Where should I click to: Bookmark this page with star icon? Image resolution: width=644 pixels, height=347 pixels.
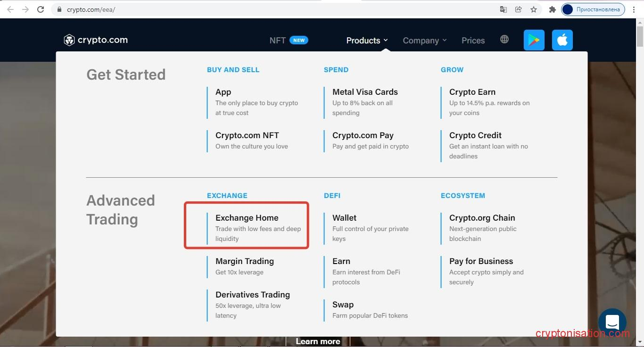pos(533,9)
